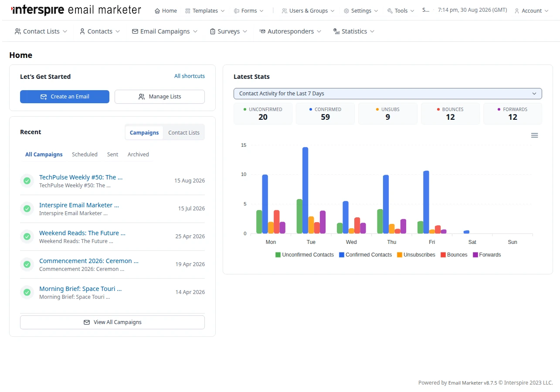The height and width of the screenshot is (392, 560).
Task: Switch to the Campaigns tab in Recent
Action: point(144,132)
